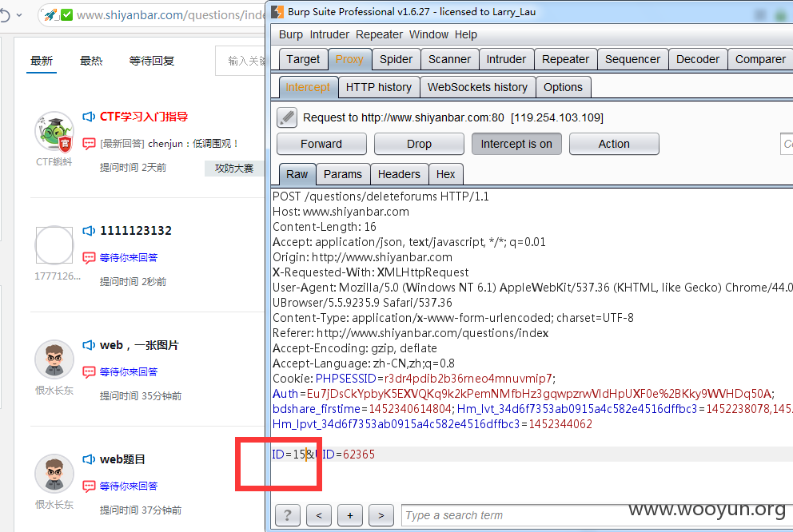Select the 等待回复 tab

tap(152, 62)
